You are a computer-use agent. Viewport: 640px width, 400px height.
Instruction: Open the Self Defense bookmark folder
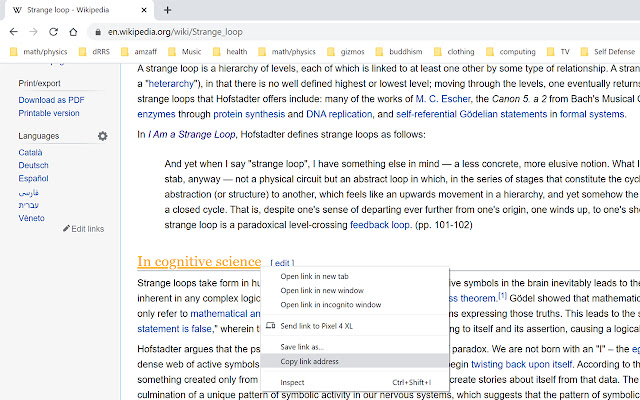tap(608, 52)
